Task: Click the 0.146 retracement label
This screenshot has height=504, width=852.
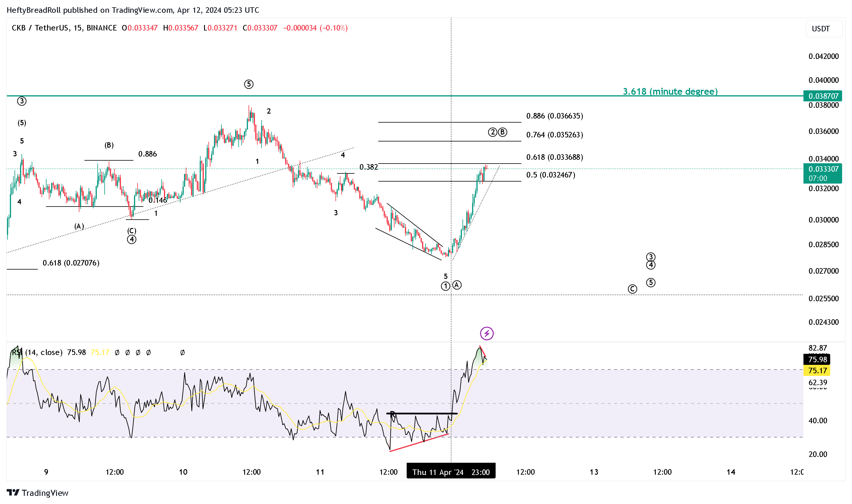Action: click(x=158, y=200)
